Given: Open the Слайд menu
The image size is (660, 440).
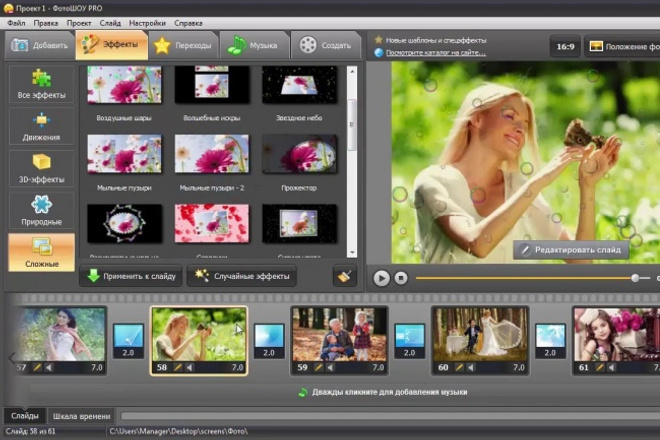Looking at the screenshot, I should [x=110, y=23].
